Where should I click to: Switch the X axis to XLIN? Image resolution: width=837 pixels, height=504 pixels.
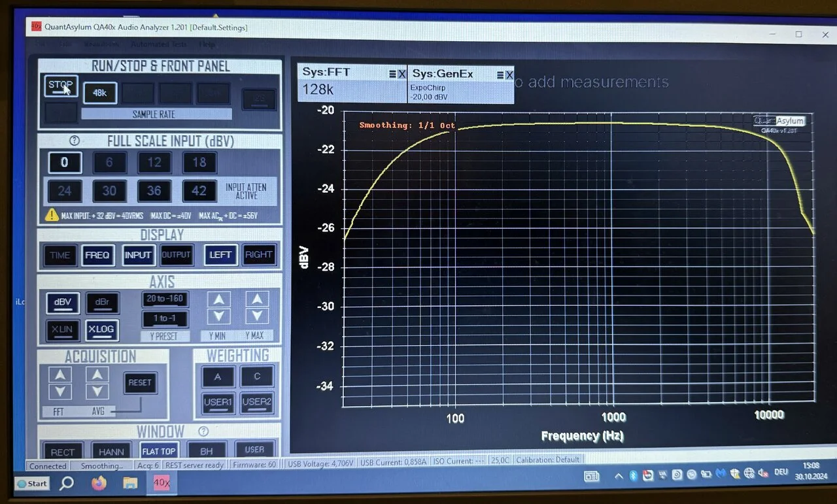coord(62,329)
